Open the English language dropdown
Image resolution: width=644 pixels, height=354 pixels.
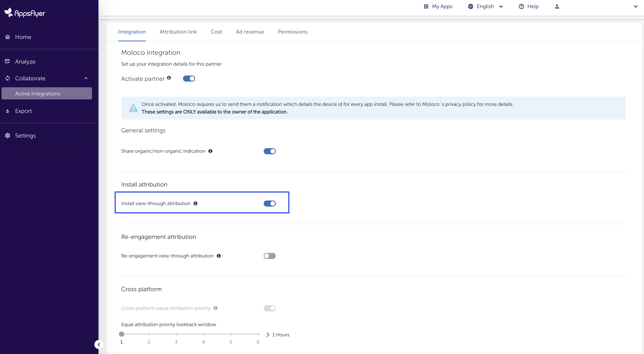click(485, 6)
